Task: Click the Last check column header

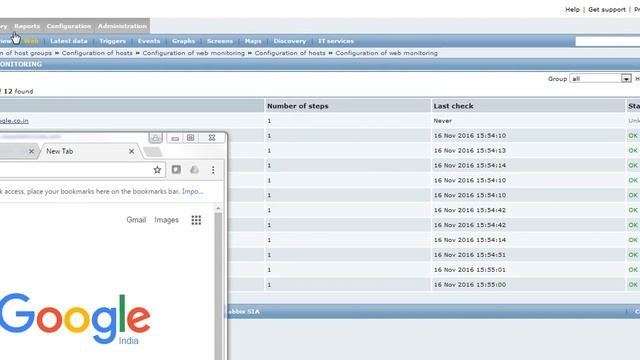Action: [453, 106]
